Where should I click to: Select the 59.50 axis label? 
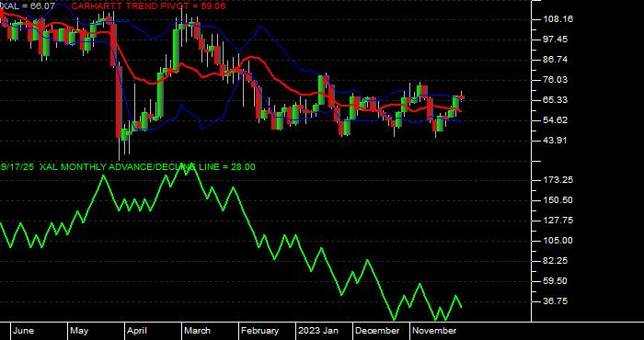555,281
